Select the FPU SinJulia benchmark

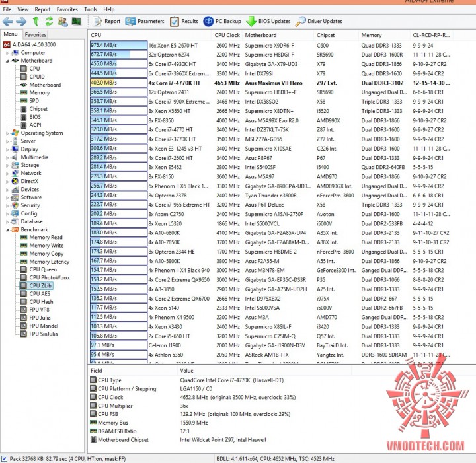39,334
